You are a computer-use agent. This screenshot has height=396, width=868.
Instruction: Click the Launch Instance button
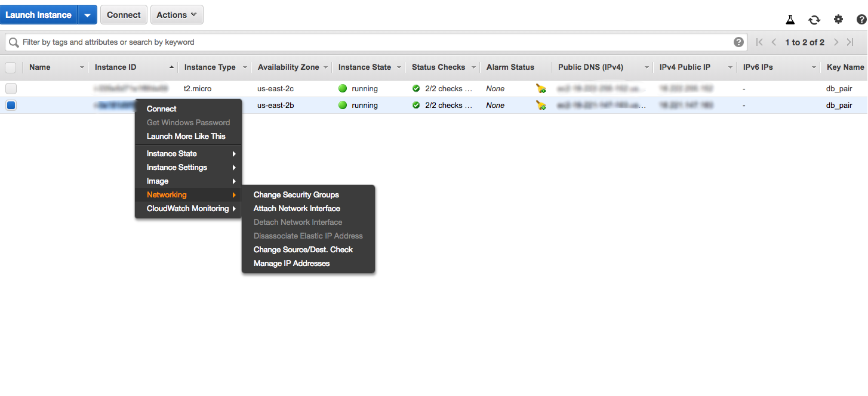click(x=39, y=15)
